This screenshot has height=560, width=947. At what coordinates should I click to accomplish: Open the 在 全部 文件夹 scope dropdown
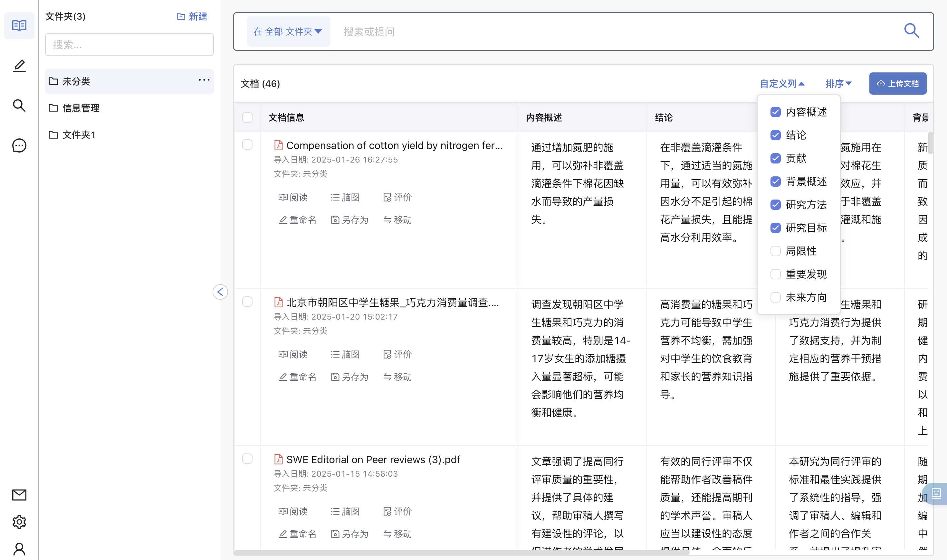(289, 31)
